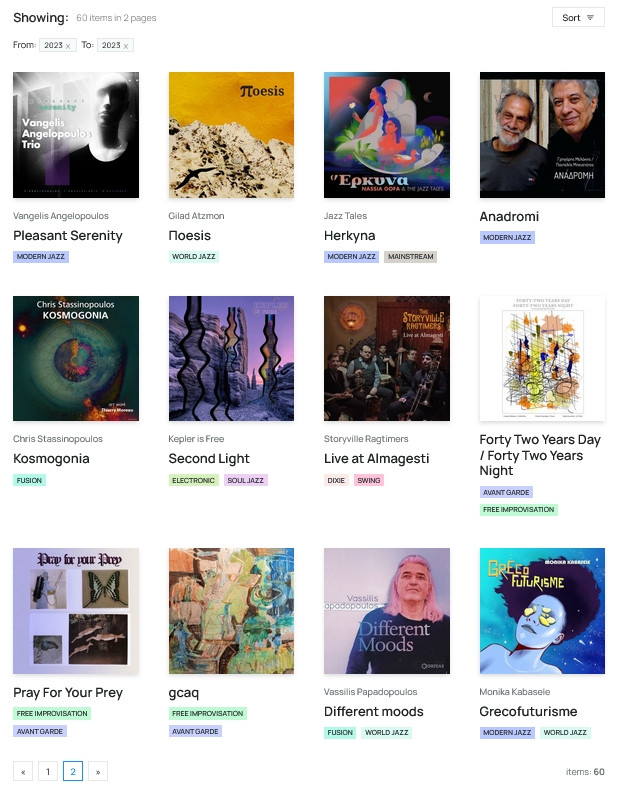Open Grecofuturisme album cover

coord(542,611)
